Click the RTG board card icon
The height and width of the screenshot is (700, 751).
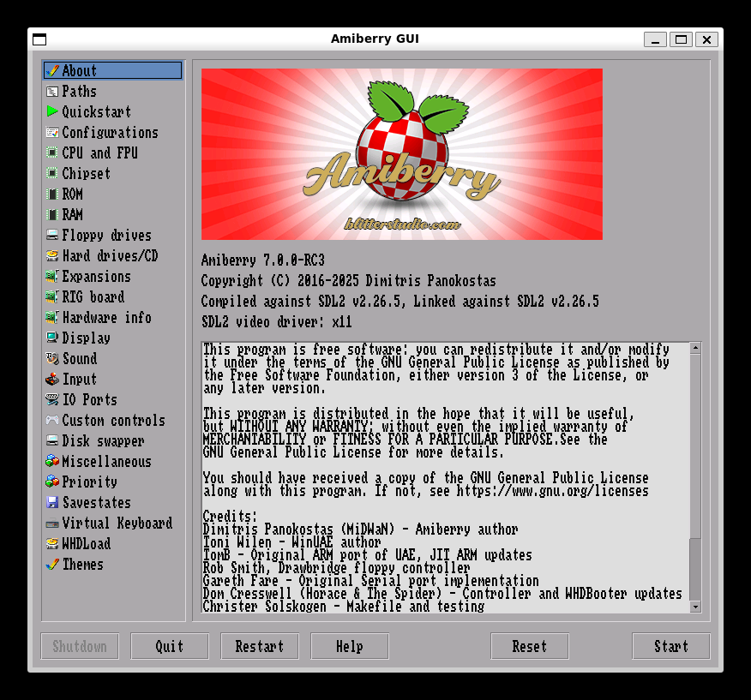tap(52, 296)
